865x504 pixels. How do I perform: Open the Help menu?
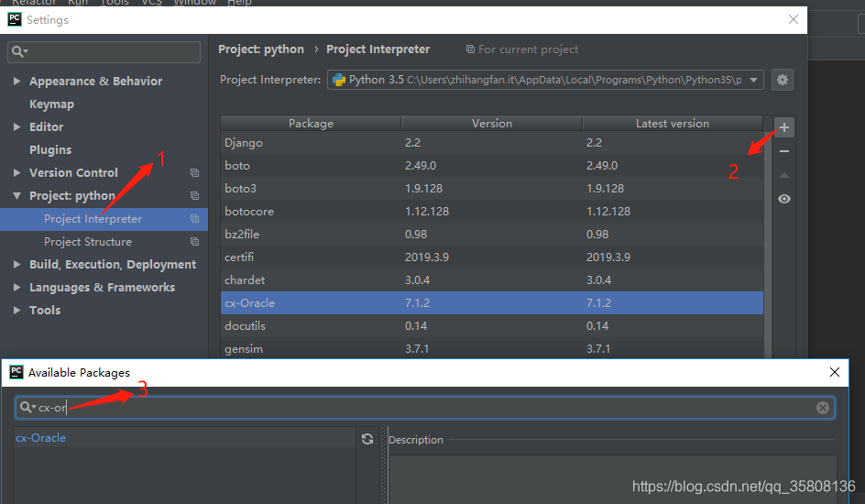pos(239,2)
